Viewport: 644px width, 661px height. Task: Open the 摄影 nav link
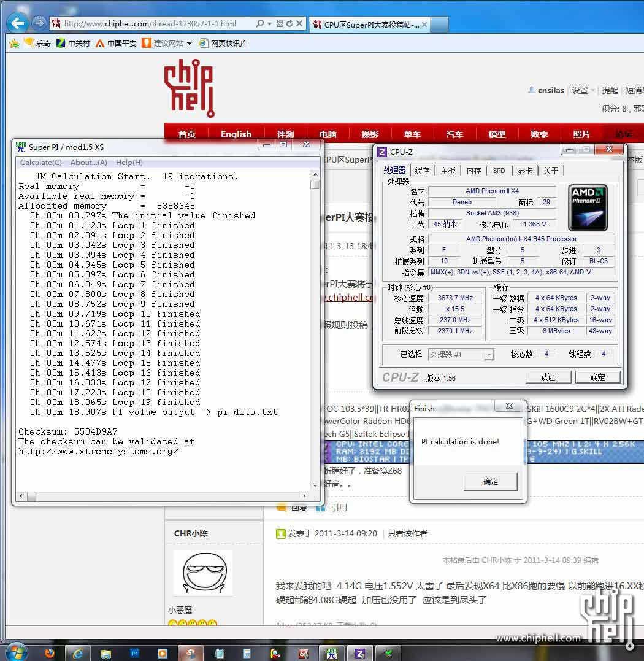point(370,134)
